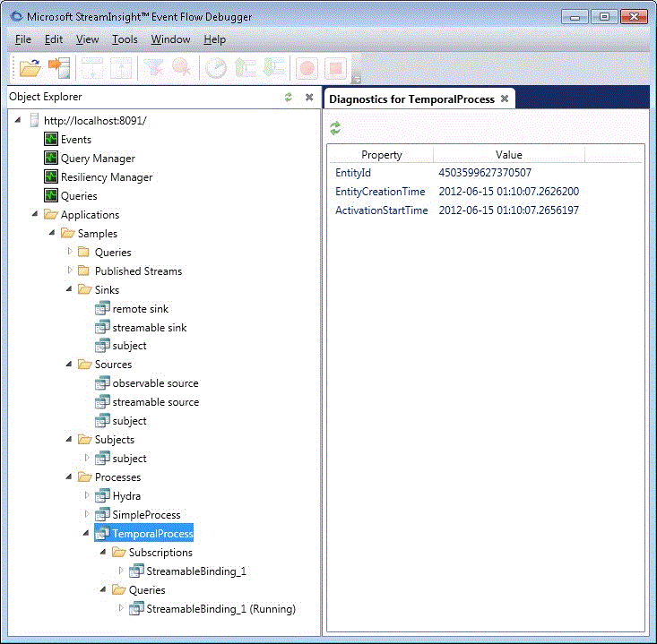Collapse the Sinks folder
Viewport: 657px width, 644px height.
[x=69, y=289]
